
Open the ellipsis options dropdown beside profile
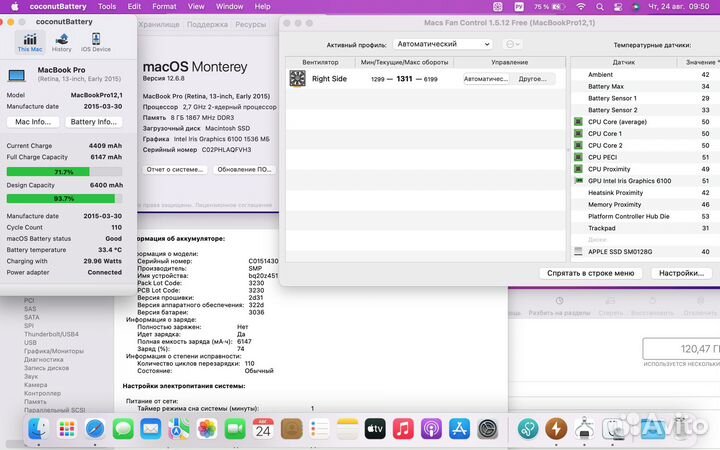click(512, 44)
